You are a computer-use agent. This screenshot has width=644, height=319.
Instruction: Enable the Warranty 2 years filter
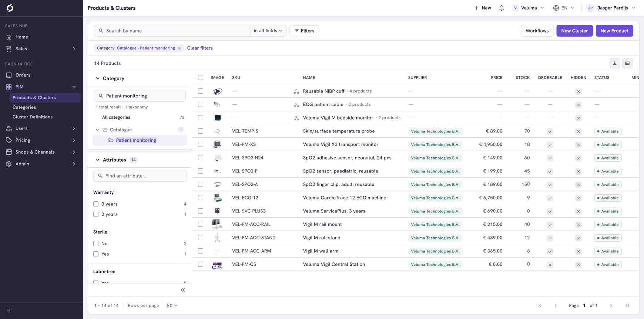click(x=96, y=214)
